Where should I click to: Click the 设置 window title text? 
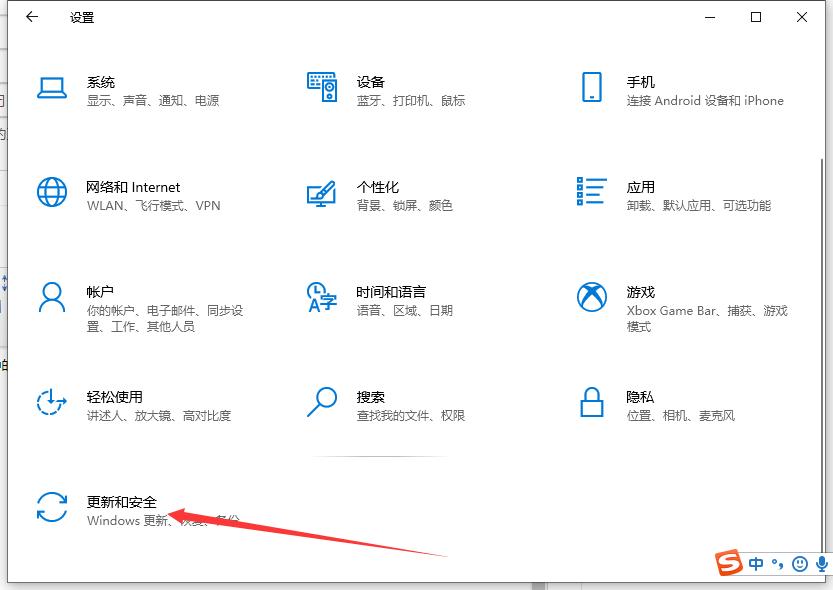[x=82, y=18]
